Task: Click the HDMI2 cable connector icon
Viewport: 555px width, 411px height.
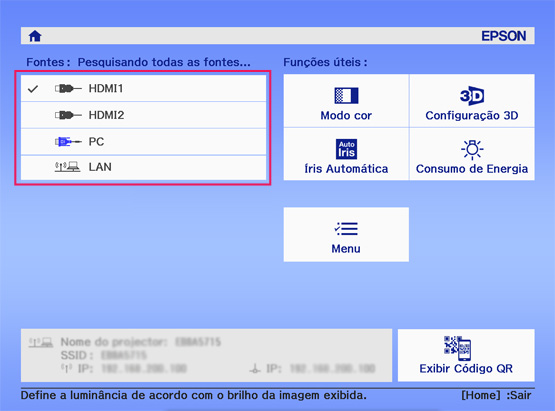Action: (68, 115)
